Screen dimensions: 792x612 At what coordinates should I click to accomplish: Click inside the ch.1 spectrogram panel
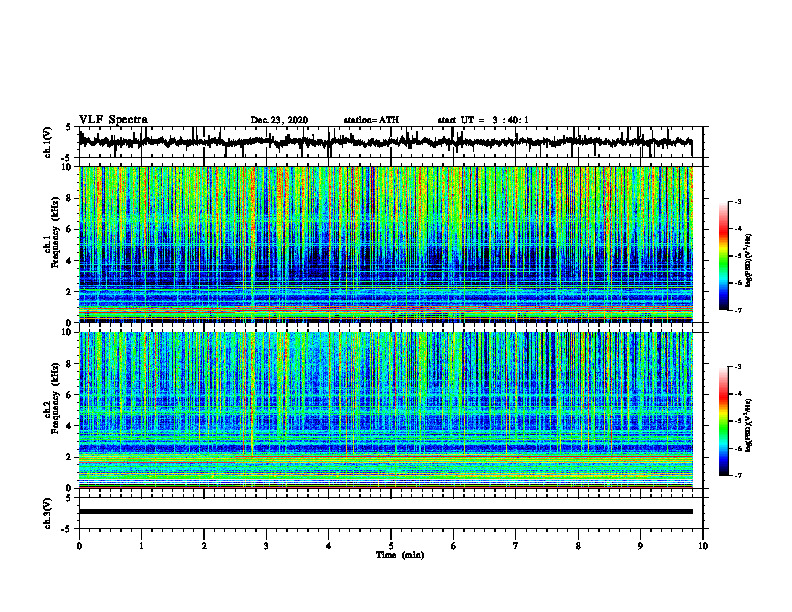[x=385, y=244]
